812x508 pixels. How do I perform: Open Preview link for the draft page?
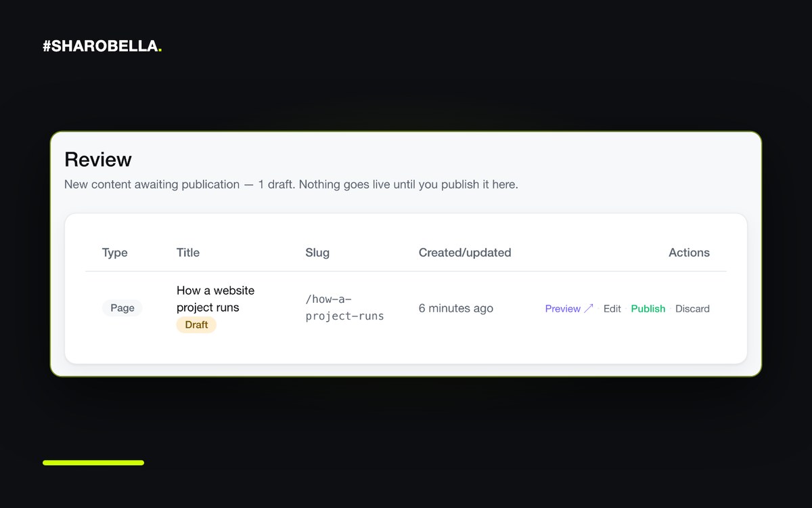click(569, 308)
